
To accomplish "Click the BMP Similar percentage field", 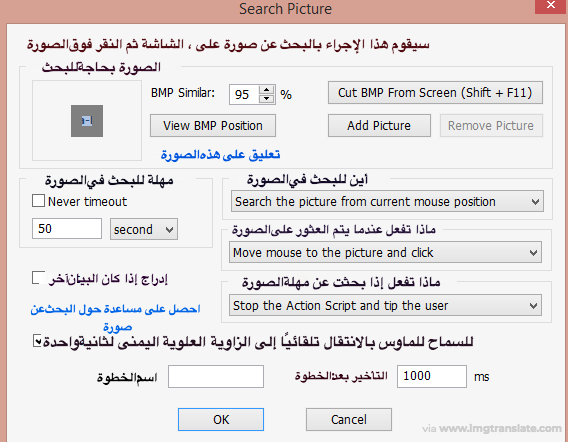I will click(244, 95).
